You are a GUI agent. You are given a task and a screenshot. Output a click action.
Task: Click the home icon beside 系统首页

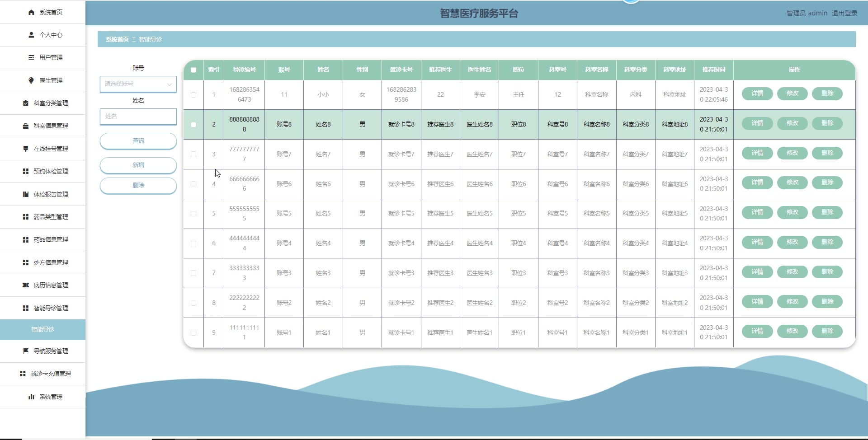point(31,12)
